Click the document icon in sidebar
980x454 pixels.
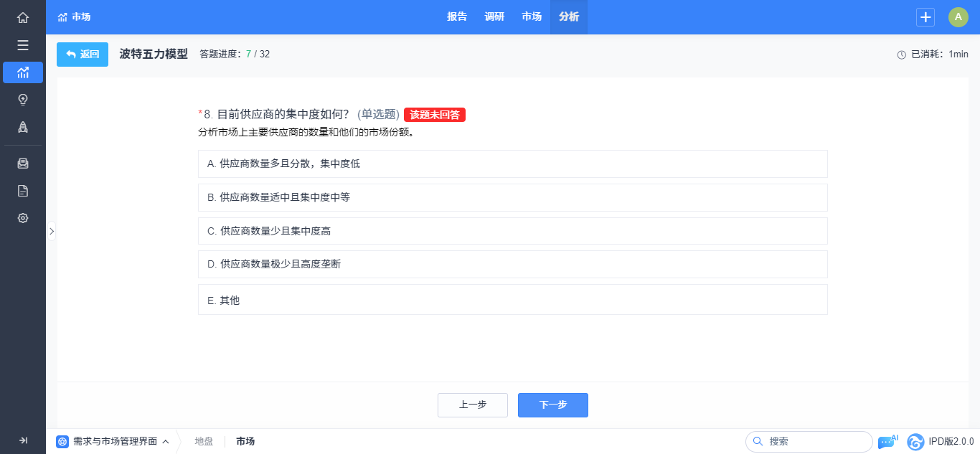point(23,191)
